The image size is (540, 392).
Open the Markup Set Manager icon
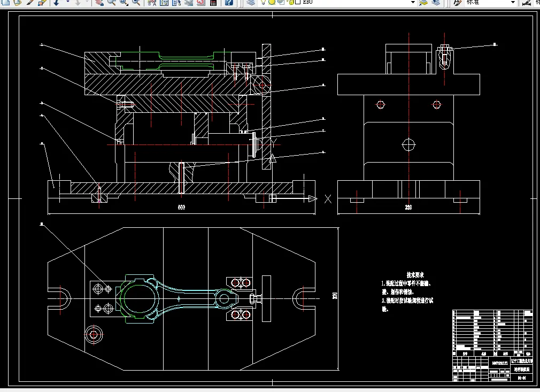[201, 3]
